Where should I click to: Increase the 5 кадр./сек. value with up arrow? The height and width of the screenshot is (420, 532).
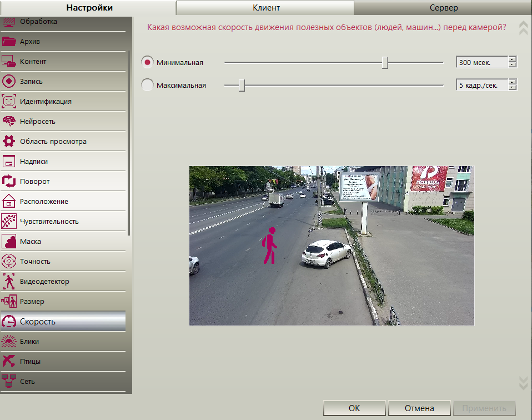(513, 82)
